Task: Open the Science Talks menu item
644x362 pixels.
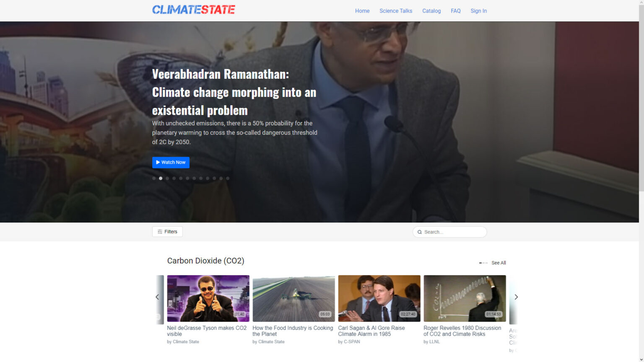Action: 396,11
